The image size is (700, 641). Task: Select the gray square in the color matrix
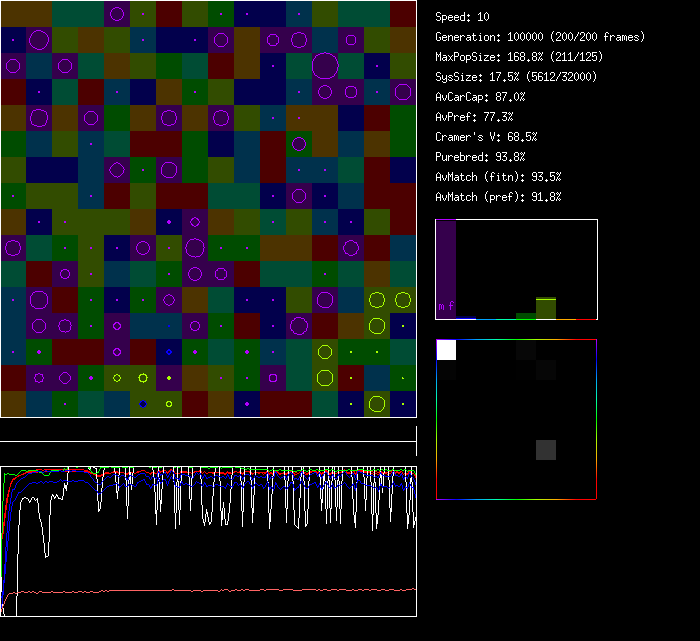[545, 450]
